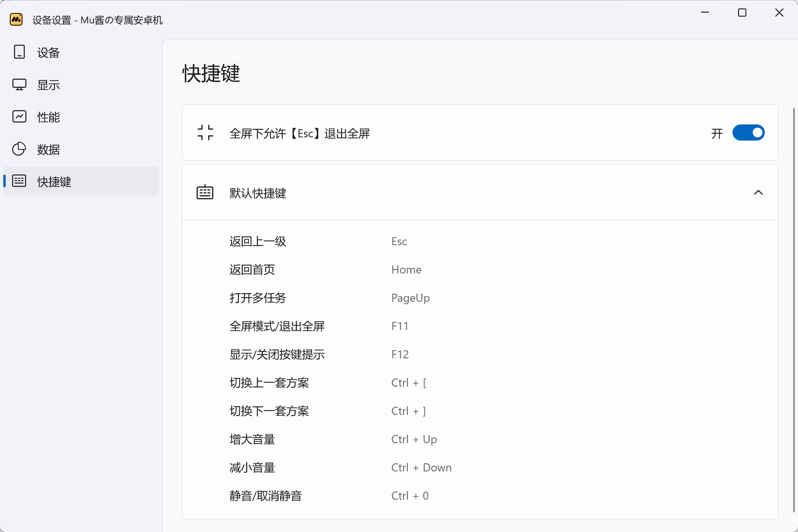Select the 数据 settings tab
Viewport: 798px width, 532px height.
49,149
